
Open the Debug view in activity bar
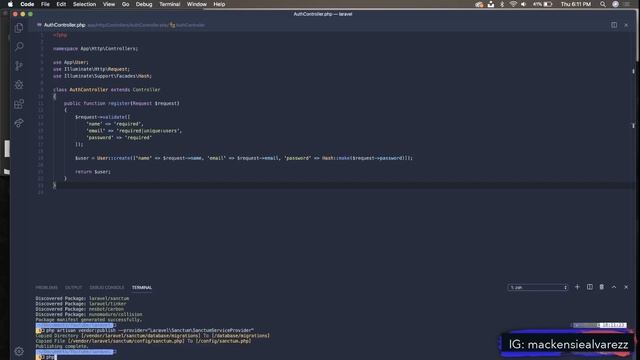click(19, 84)
